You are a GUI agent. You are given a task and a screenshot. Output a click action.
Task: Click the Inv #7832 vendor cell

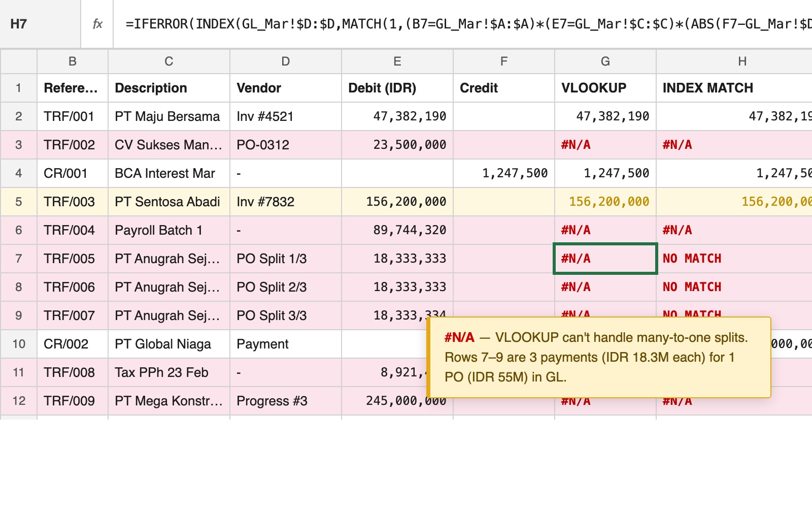pos(285,202)
